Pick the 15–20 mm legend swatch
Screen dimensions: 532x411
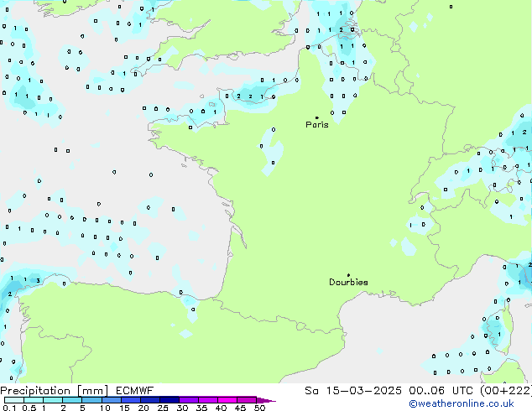click(x=131, y=400)
